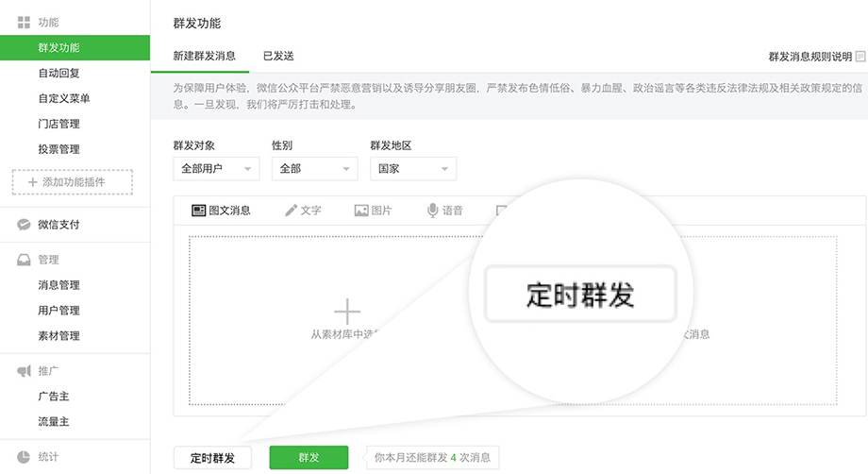Click the 微信支付 sidebar icon
This screenshot has height=474, width=868.
tap(24, 225)
